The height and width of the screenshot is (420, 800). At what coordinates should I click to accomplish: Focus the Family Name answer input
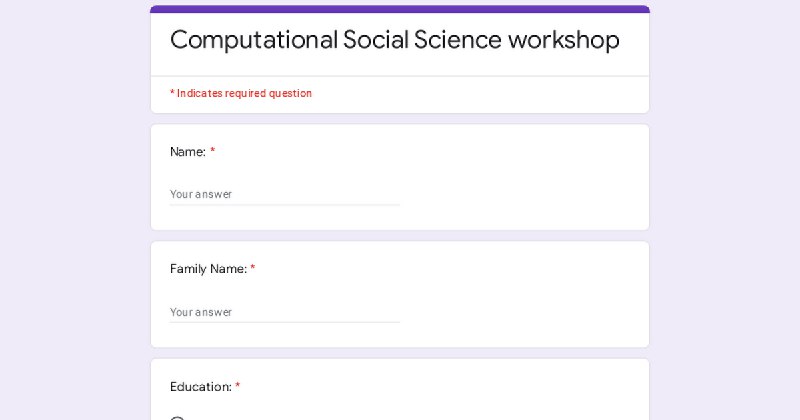click(x=285, y=312)
